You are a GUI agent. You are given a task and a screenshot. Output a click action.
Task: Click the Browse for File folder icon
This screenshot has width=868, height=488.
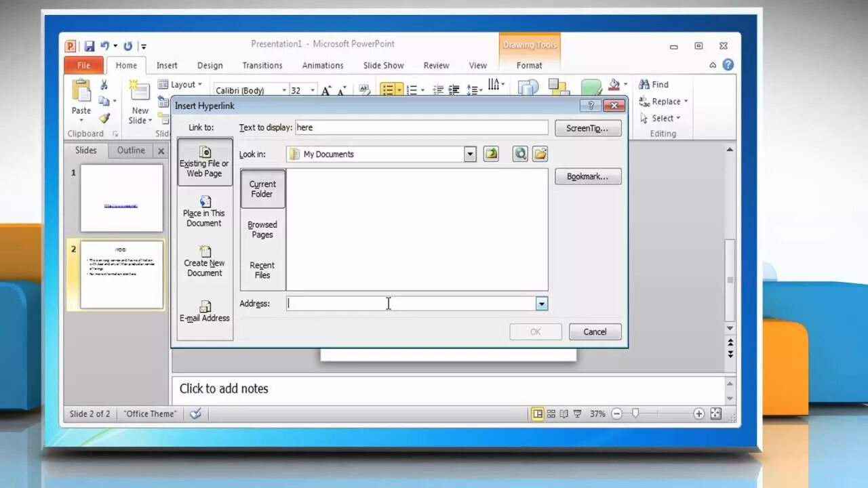pyautogui.click(x=540, y=154)
